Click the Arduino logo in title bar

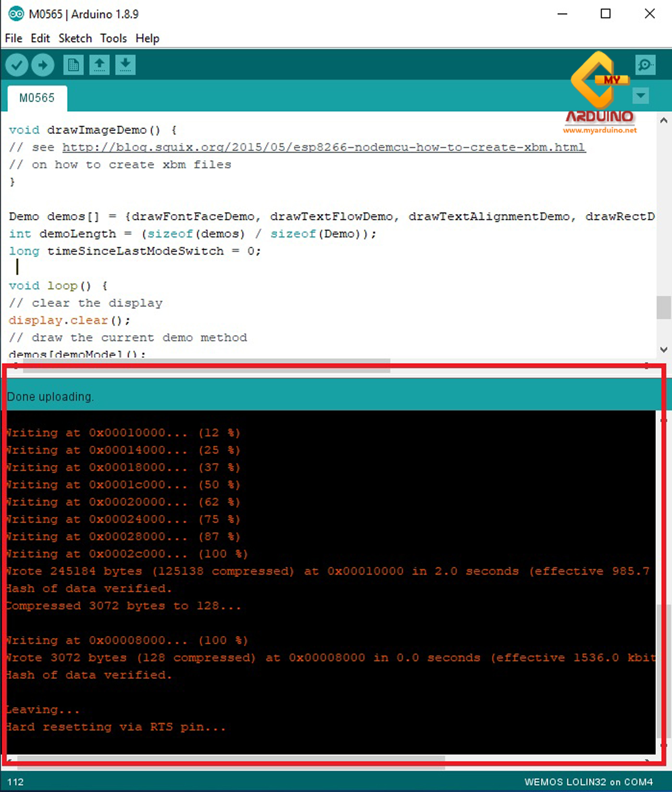click(16, 14)
